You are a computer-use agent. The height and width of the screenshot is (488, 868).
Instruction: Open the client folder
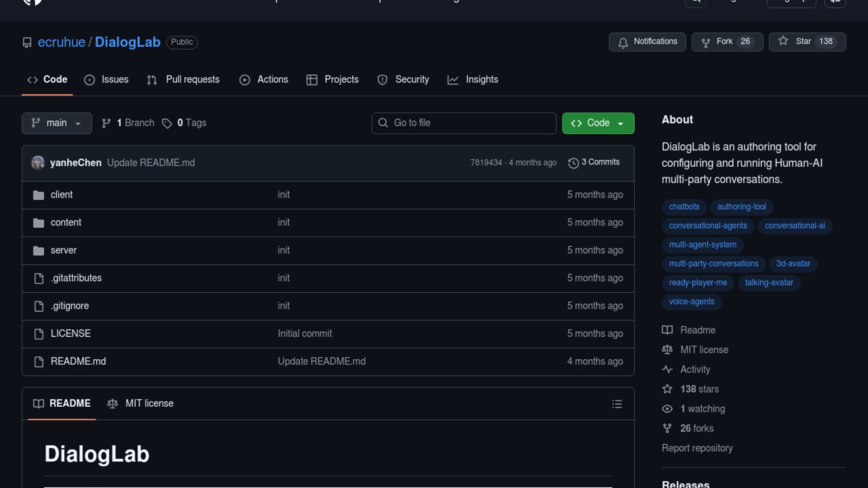(61, 195)
